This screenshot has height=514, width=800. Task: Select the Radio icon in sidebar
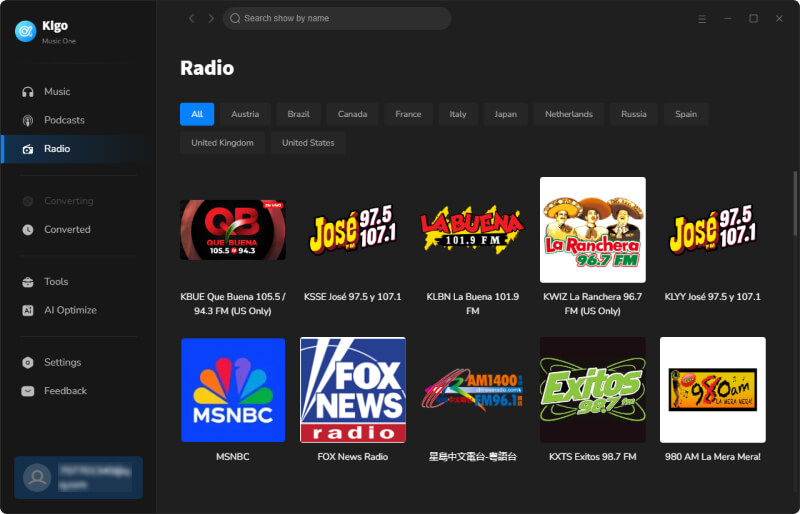(x=28, y=149)
